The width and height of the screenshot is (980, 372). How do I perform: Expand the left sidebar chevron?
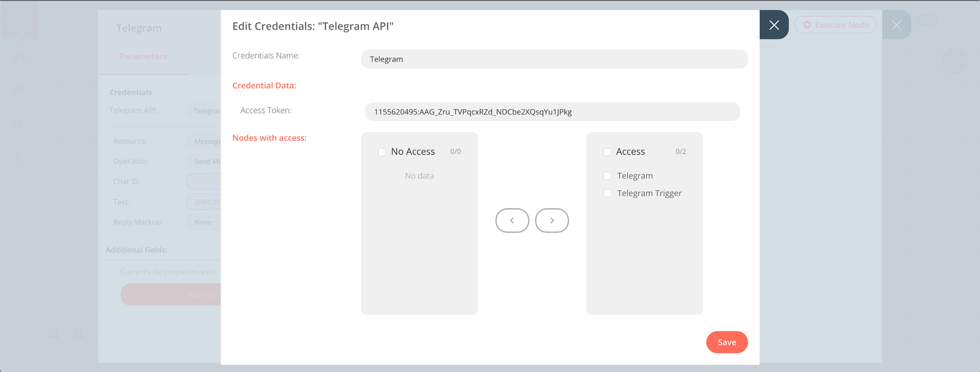pyautogui.click(x=21, y=39)
